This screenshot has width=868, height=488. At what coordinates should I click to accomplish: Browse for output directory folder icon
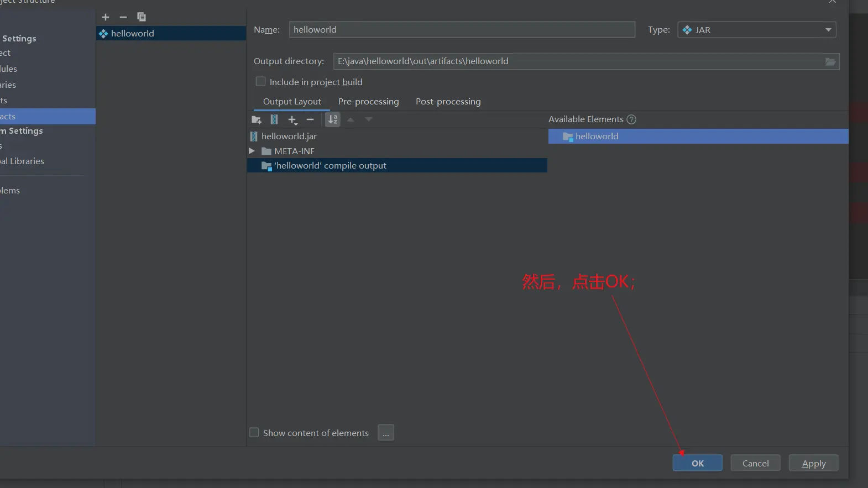tap(830, 61)
